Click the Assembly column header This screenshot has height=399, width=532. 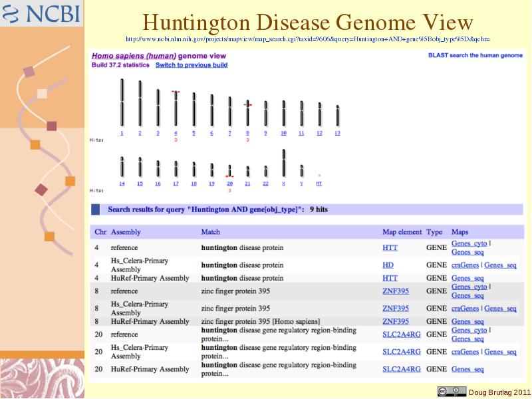(126, 232)
